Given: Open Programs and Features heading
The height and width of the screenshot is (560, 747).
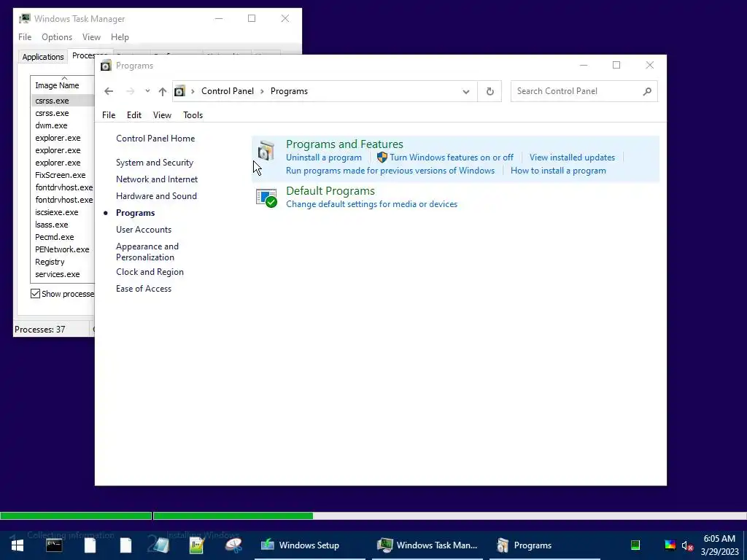Looking at the screenshot, I should (x=344, y=144).
